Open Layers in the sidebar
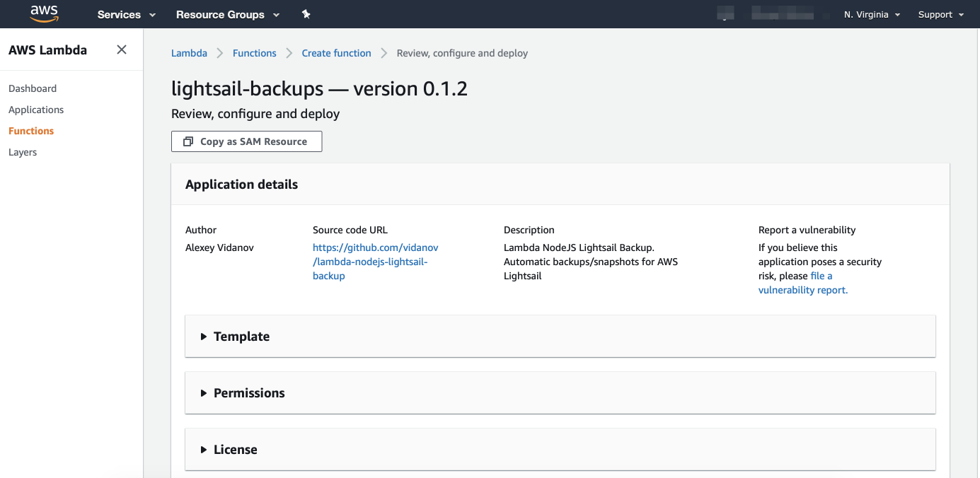Screen dimensions: 980x478 pyautogui.click(x=23, y=152)
